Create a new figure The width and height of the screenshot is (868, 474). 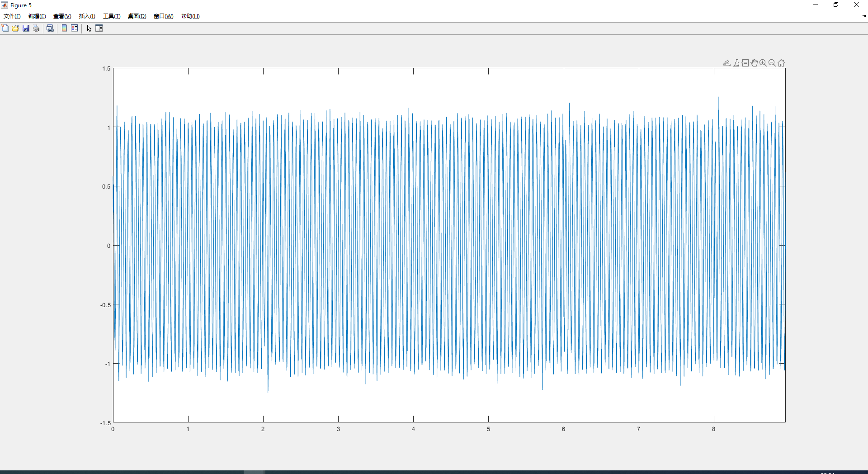5,28
